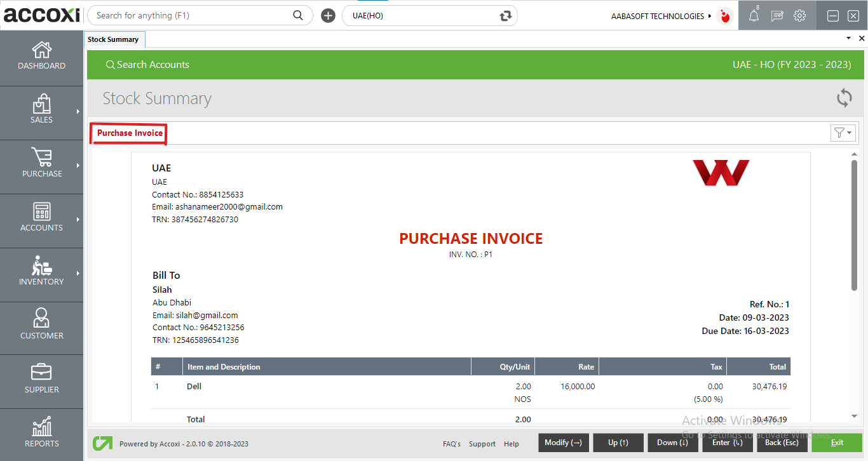868x461 pixels.
Task: Open the Accounts module
Action: tap(41, 220)
